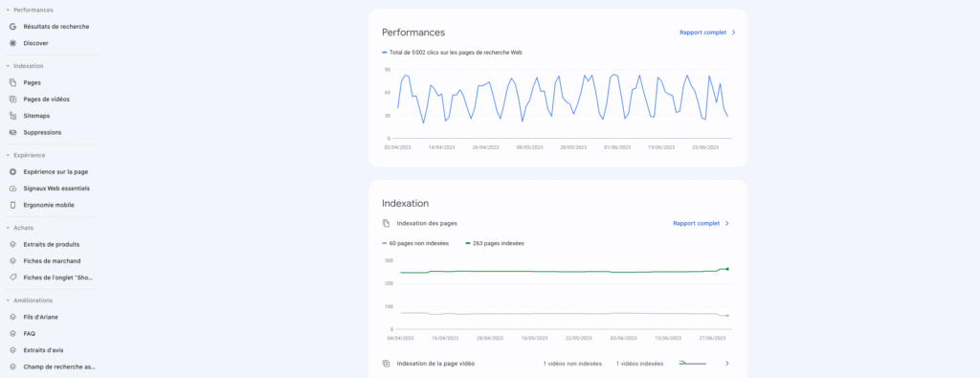The width and height of the screenshot is (980, 378).
Task: Open Rapport complet for Indexation des pages
Action: pos(702,223)
